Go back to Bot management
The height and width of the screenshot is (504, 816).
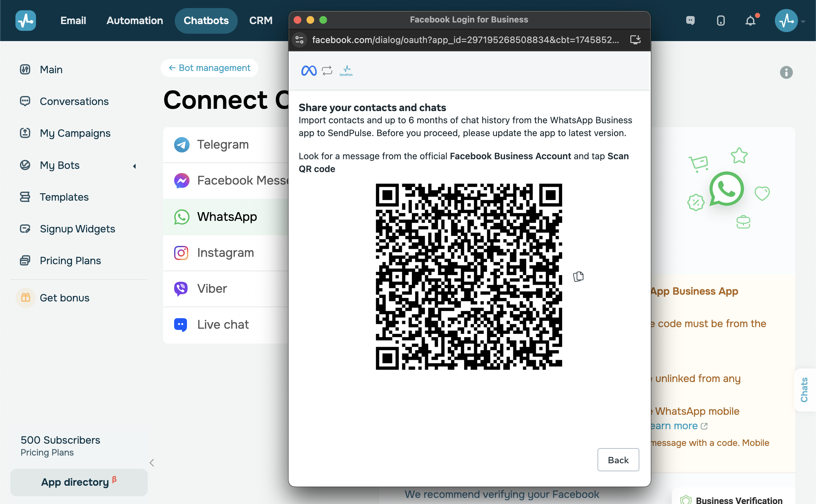click(x=209, y=68)
